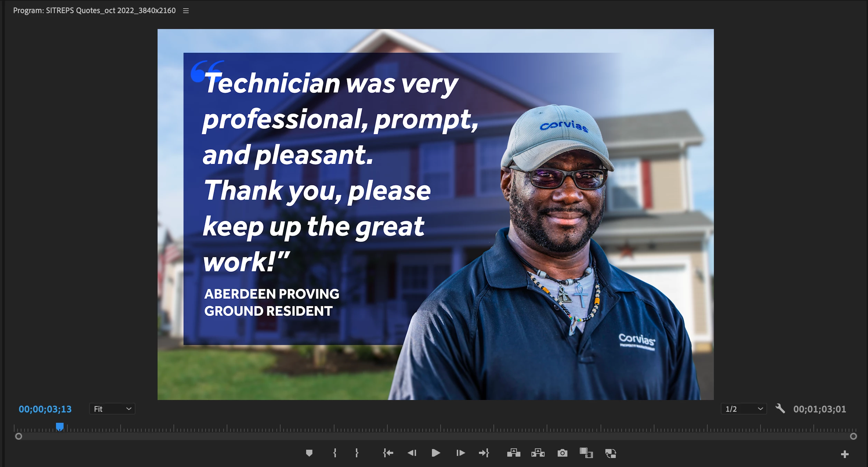This screenshot has width=868, height=467.
Task: Open the Button Editor plus icon
Action: (x=845, y=454)
